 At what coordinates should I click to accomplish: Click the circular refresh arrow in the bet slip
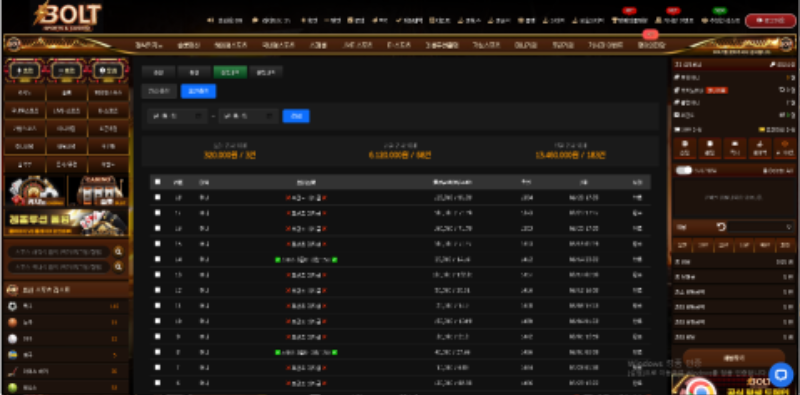[721, 227]
